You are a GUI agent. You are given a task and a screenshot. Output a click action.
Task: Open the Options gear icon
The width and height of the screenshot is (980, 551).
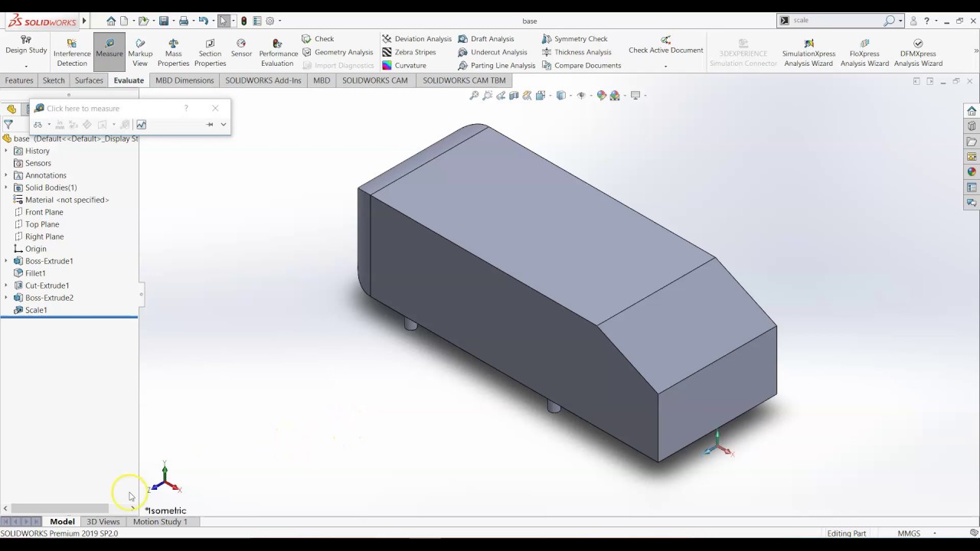(269, 21)
